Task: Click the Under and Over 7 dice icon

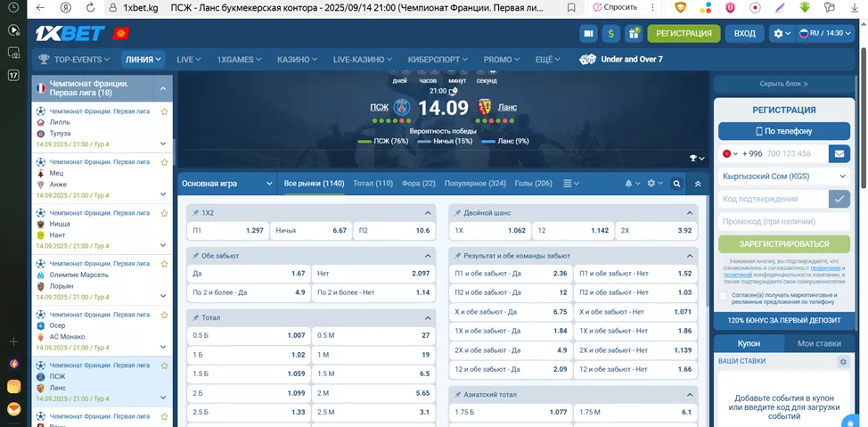Action: coord(587,59)
